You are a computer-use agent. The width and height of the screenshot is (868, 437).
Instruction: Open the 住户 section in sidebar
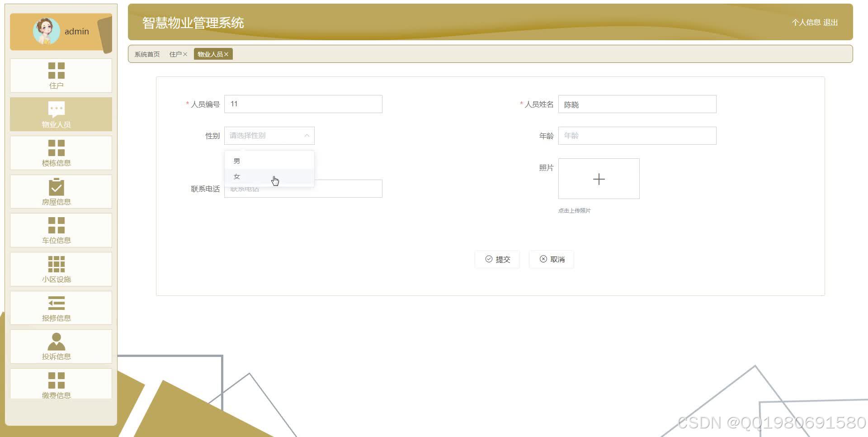tap(56, 76)
